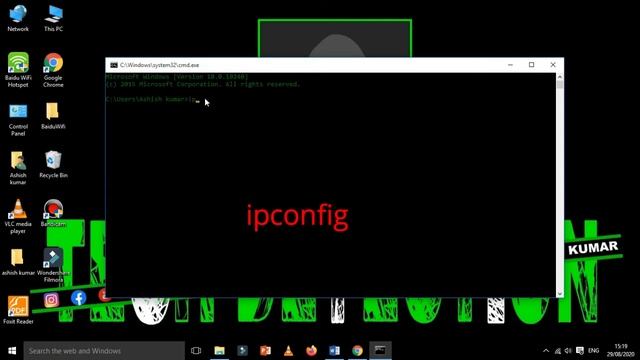Click the Windows Start button

click(x=12, y=351)
